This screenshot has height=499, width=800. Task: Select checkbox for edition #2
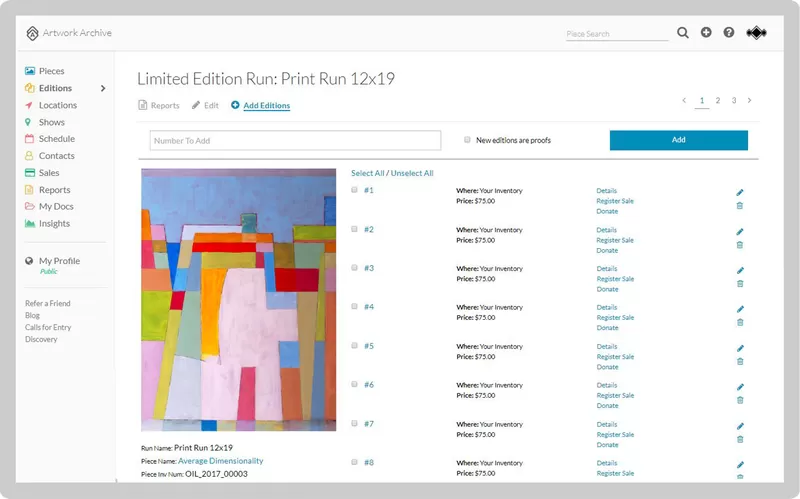(x=354, y=229)
